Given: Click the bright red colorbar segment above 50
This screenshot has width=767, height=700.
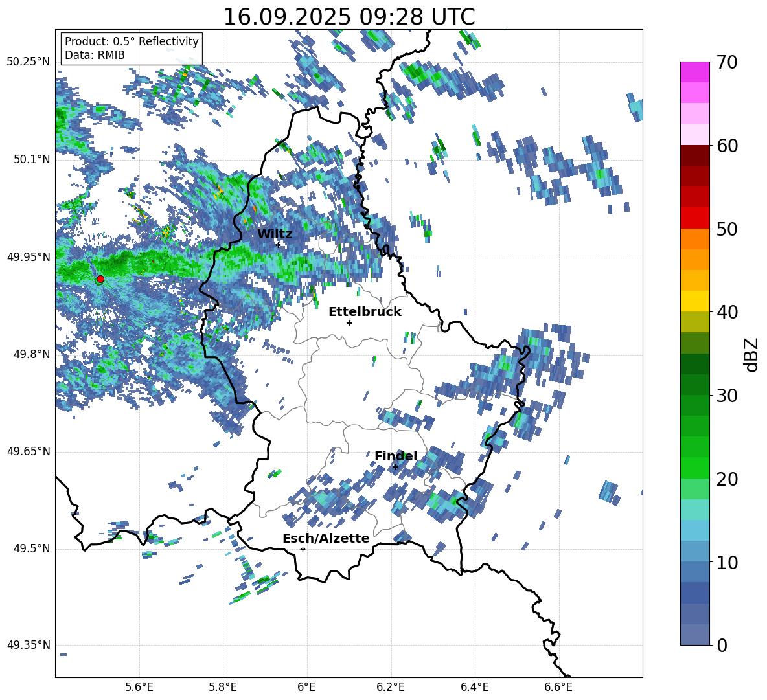Looking at the screenshot, I should tap(694, 218).
